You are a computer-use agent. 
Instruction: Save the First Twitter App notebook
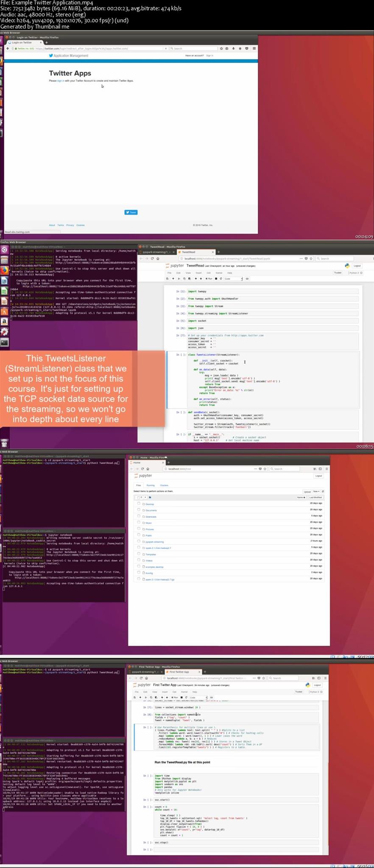point(134,697)
